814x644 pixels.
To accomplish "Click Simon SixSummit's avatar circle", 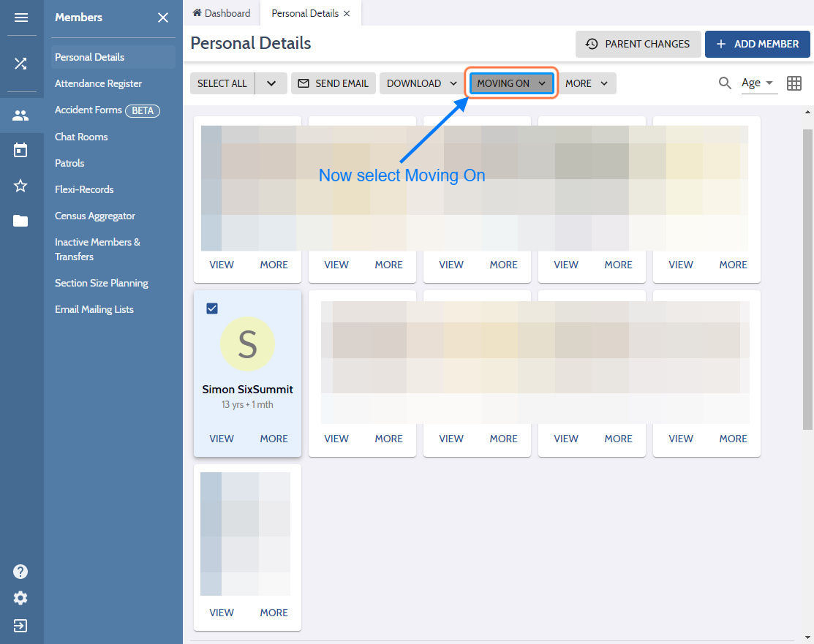I will click(248, 344).
